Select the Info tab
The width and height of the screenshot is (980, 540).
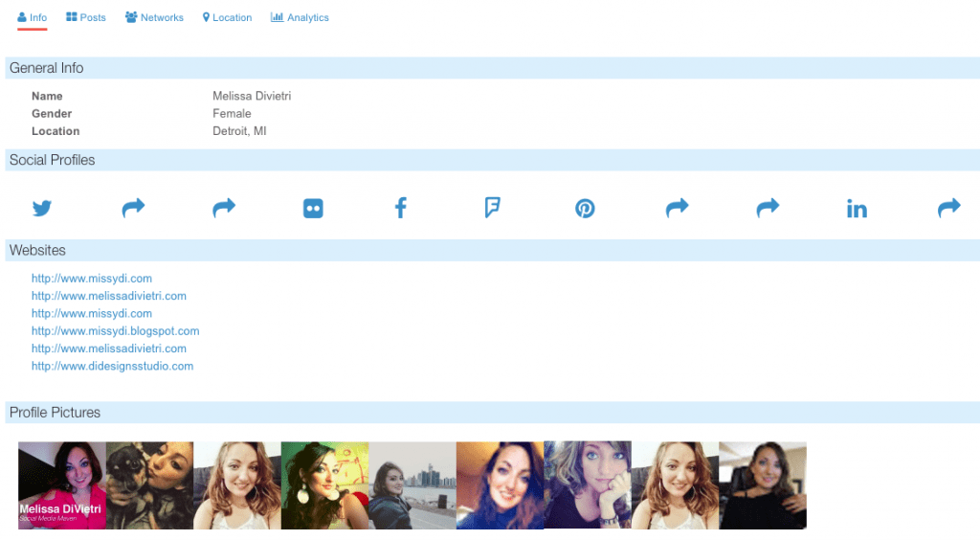(x=32, y=17)
